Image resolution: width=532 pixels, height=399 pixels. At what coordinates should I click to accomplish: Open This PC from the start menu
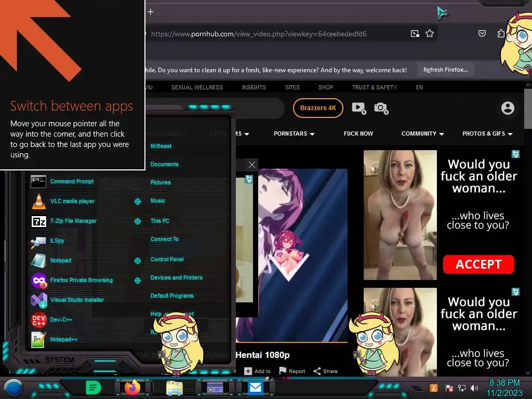pyautogui.click(x=160, y=221)
